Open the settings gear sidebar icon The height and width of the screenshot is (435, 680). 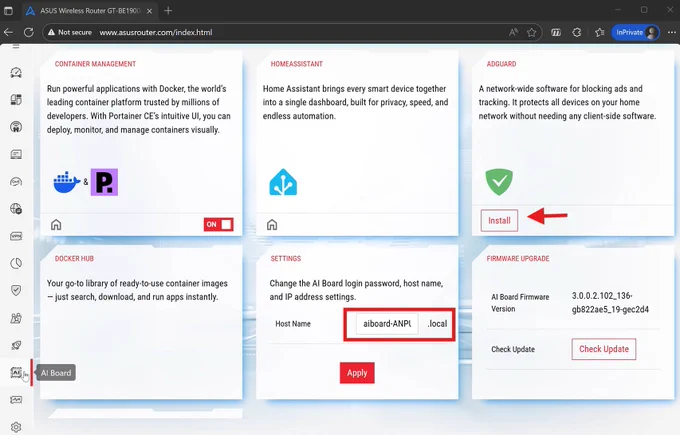pyautogui.click(x=16, y=427)
